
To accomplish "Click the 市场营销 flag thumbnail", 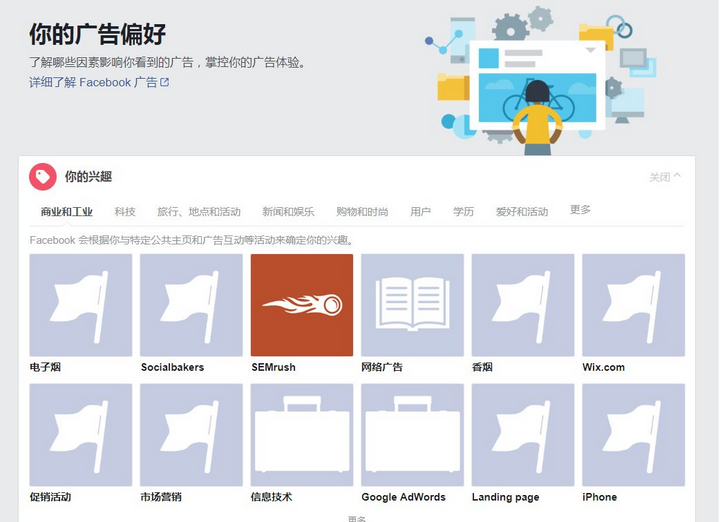I will 191,435.
